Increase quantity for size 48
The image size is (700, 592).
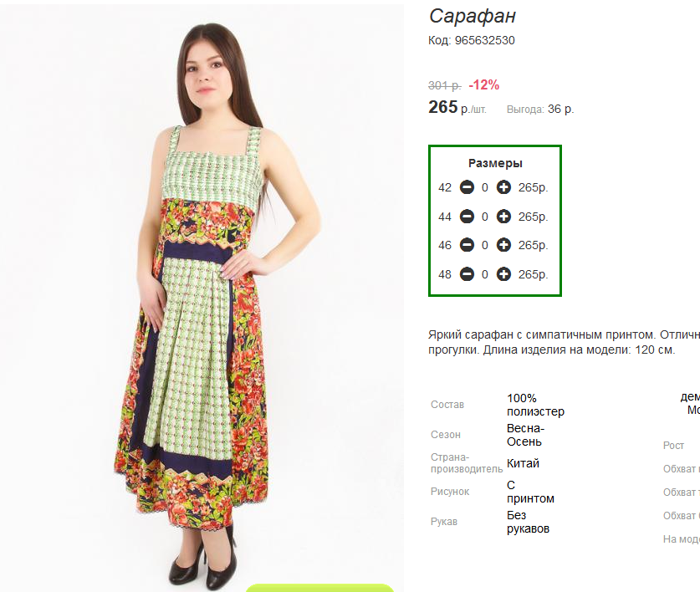[503, 274]
